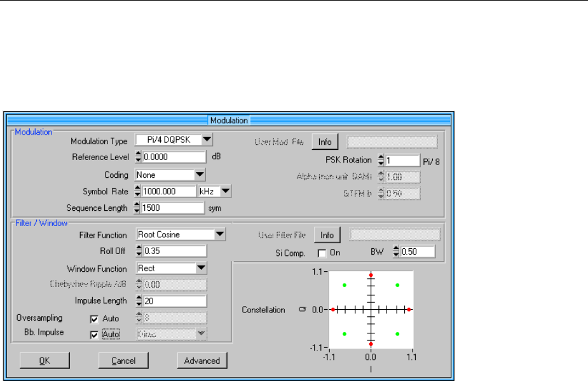Click the Sequence Length field showing 1500
The height and width of the screenshot is (381, 588).
(x=172, y=208)
